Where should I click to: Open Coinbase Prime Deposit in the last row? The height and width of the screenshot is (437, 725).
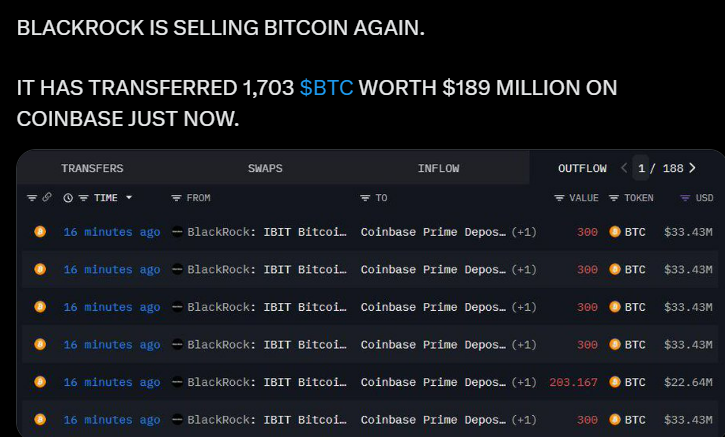click(x=433, y=420)
